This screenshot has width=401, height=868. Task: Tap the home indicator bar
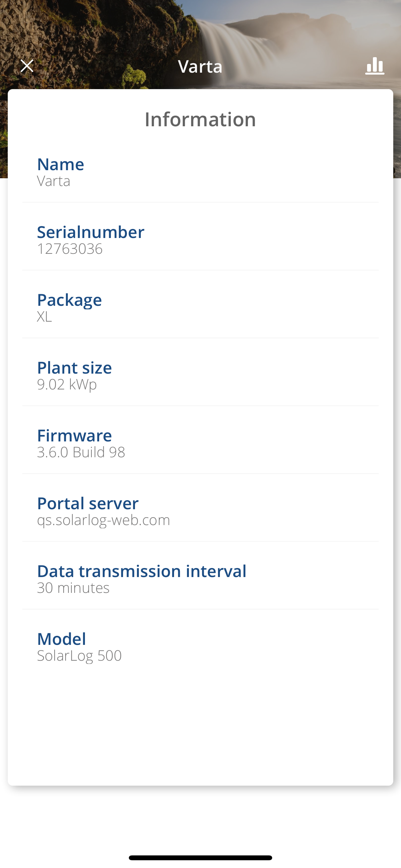(x=200, y=858)
